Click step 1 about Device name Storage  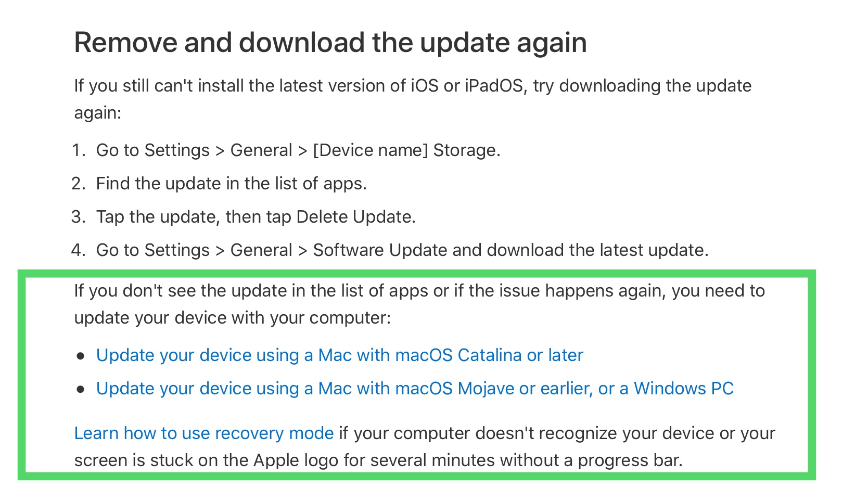coord(298,150)
